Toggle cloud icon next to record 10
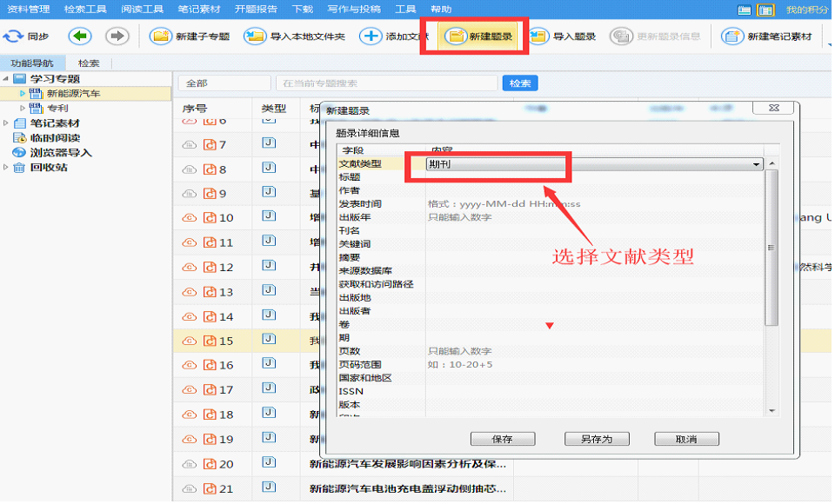Screen dimensions: 835x504 189,217
